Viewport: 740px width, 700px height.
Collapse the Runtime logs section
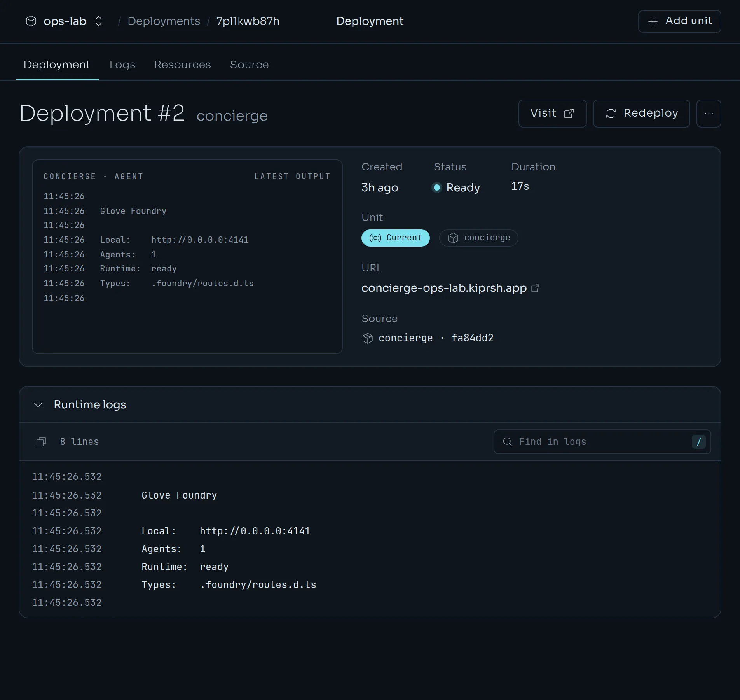click(x=38, y=404)
